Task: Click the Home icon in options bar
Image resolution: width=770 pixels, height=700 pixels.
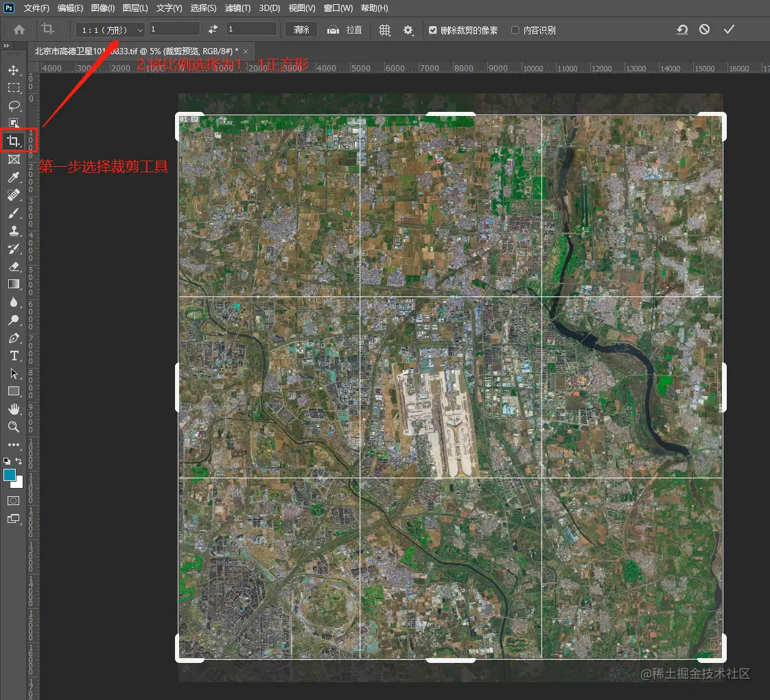Action: click(x=19, y=30)
